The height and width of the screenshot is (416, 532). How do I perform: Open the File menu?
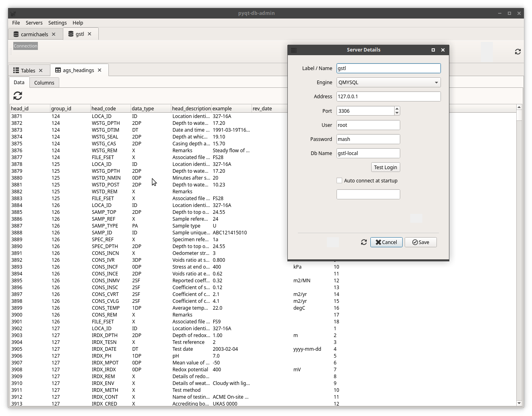pos(16,23)
